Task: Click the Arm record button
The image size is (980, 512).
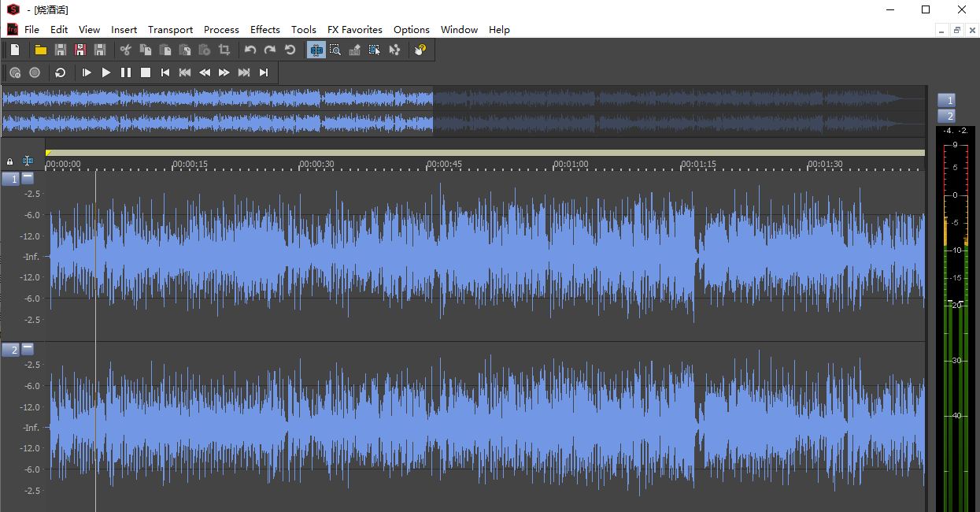Action: coord(15,72)
